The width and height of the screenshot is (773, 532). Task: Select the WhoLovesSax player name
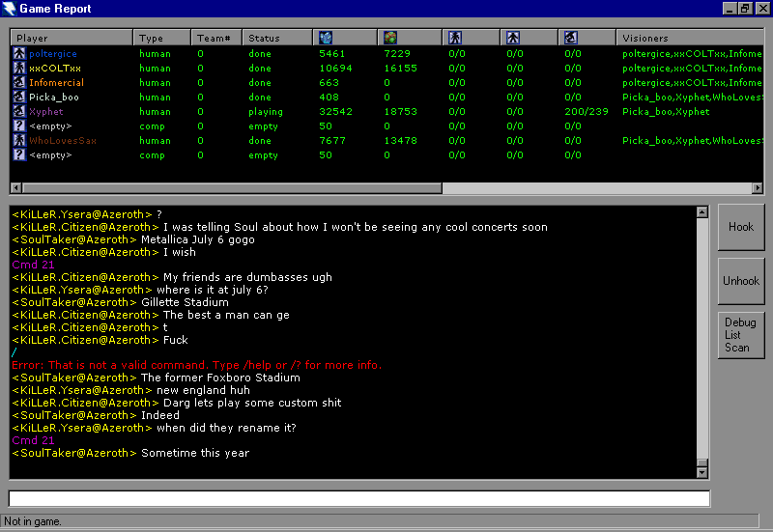(63, 140)
